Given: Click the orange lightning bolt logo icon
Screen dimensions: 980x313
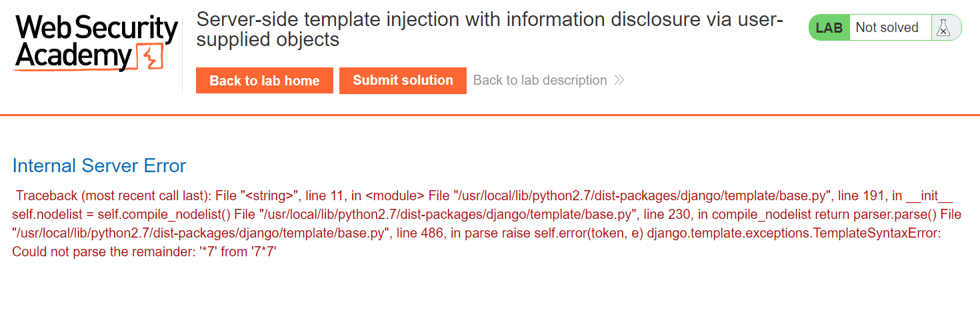Looking at the screenshot, I should click(149, 58).
